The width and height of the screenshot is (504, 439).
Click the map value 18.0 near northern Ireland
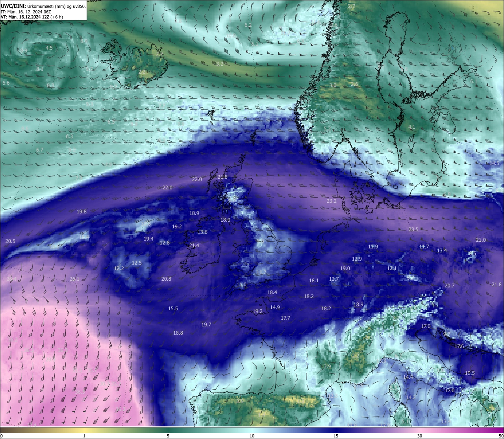[x=225, y=220]
